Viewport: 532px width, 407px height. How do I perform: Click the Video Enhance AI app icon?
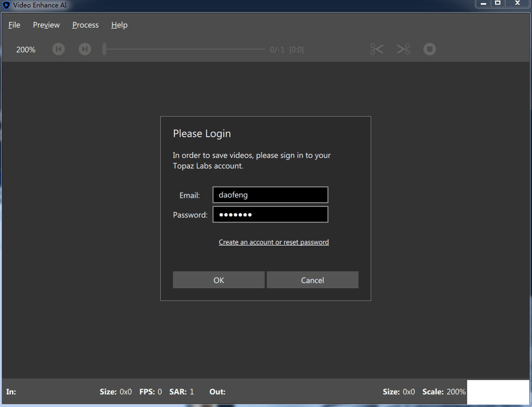click(6, 5)
